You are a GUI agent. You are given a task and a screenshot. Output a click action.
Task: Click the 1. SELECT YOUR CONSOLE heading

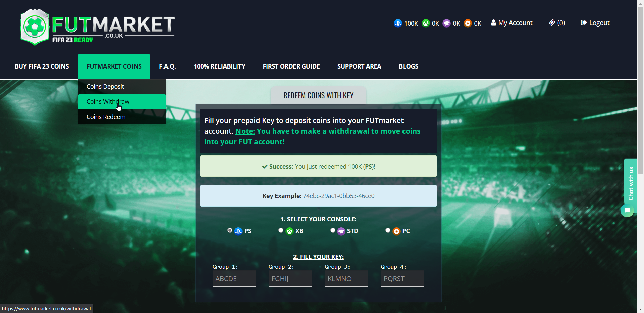pos(318,219)
